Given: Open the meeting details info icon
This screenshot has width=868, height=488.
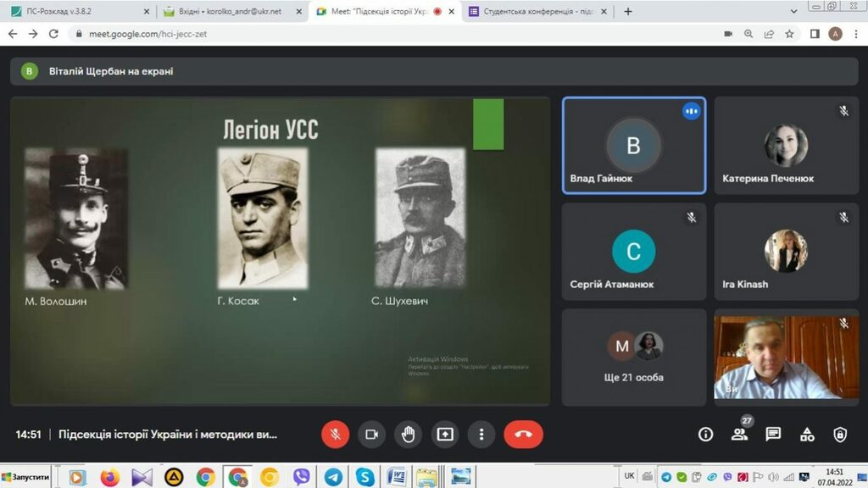Looking at the screenshot, I should tap(705, 435).
